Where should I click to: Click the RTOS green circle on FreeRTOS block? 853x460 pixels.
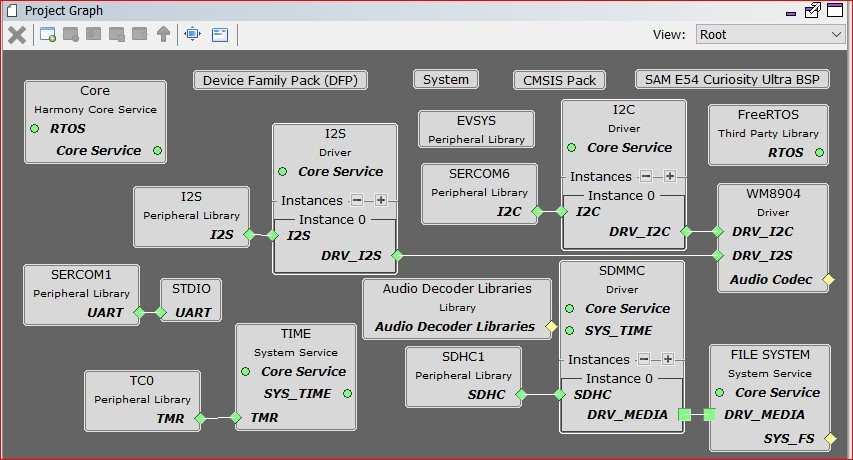pyautogui.click(x=819, y=153)
